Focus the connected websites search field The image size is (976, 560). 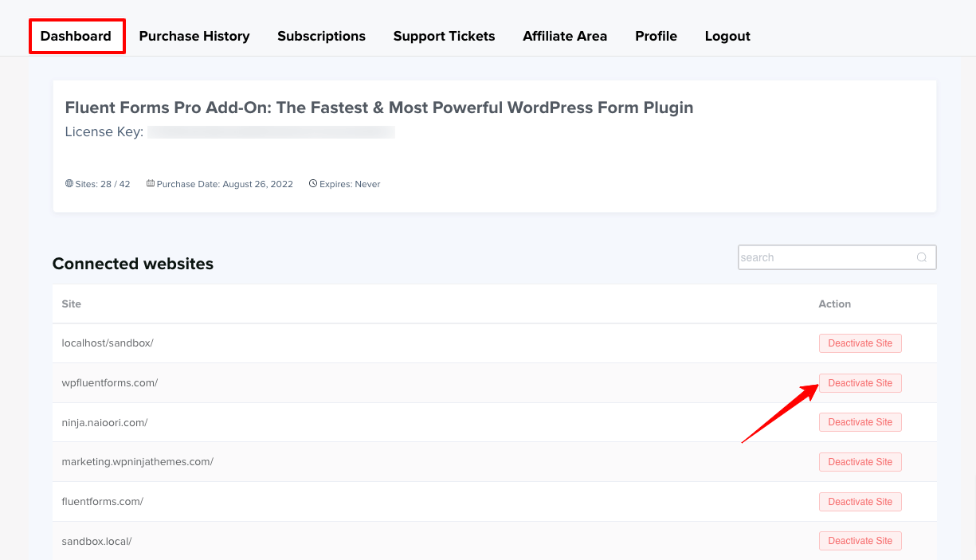click(x=825, y=257)
